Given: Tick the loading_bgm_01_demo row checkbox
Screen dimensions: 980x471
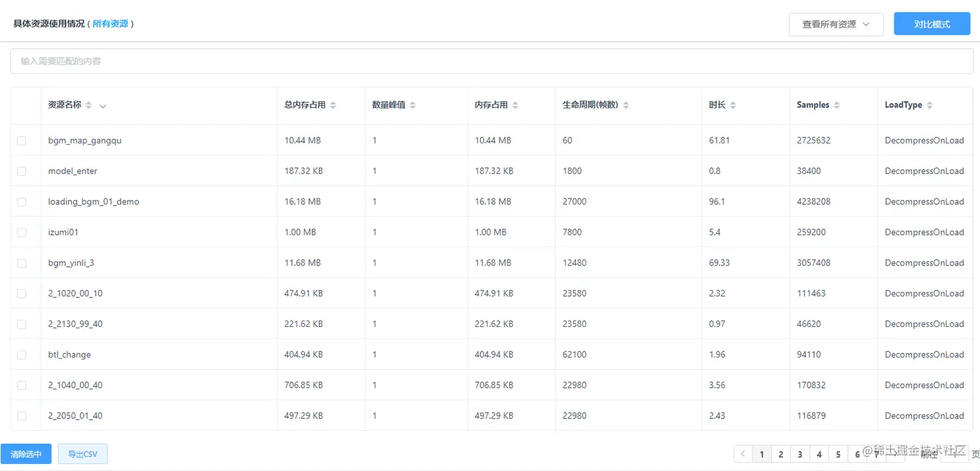Looking at the screenshot, I should pos(21,202).
